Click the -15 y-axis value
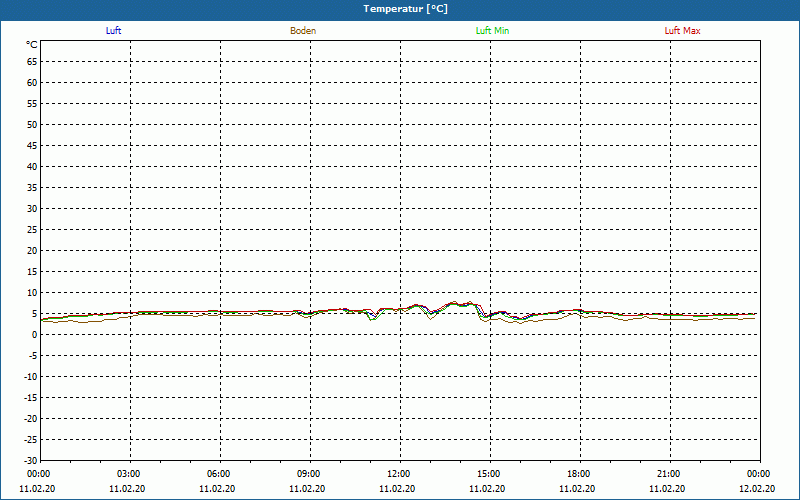This screenshot has height=500, width=800. click(x=31, y=397)
